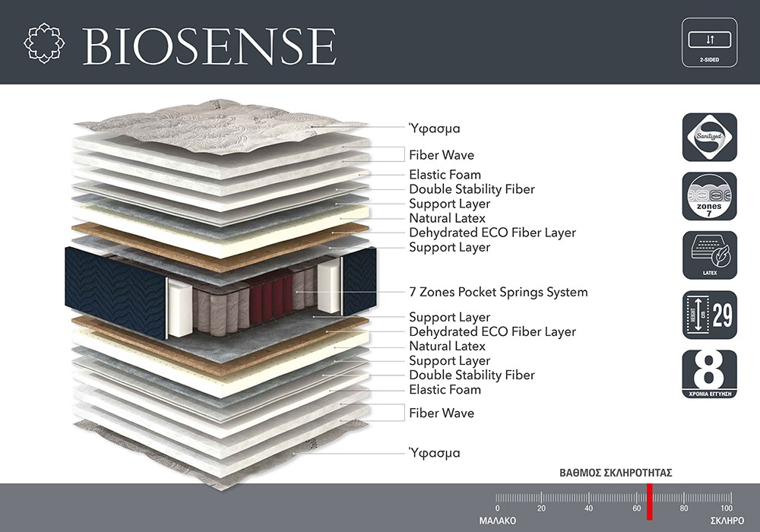
Task: Click the ΒΑΘΜΟΣ ΣΚΛΗΡΟΤΗΤΑΣ heading
Action: coord(616,472)
